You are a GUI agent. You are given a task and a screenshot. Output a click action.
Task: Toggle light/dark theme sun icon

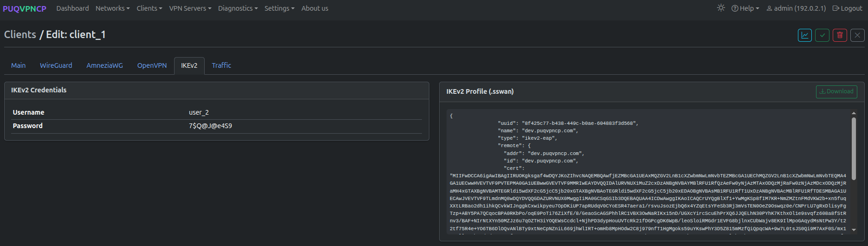click(x=721, y=8)
